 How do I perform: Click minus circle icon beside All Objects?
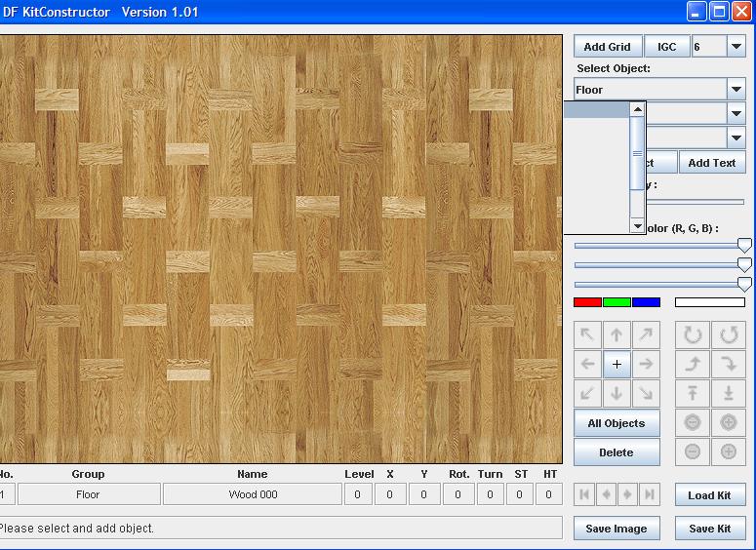point(693,423)
